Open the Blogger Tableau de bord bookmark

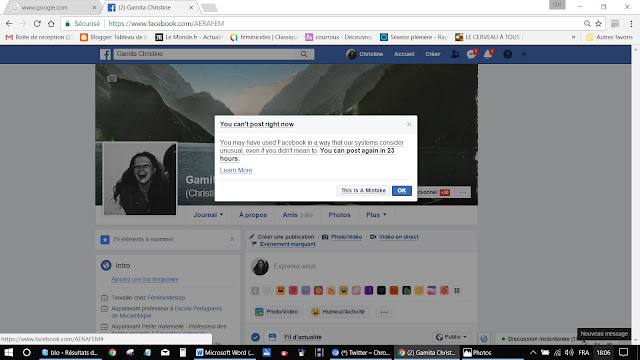click(x=113, y=37)
